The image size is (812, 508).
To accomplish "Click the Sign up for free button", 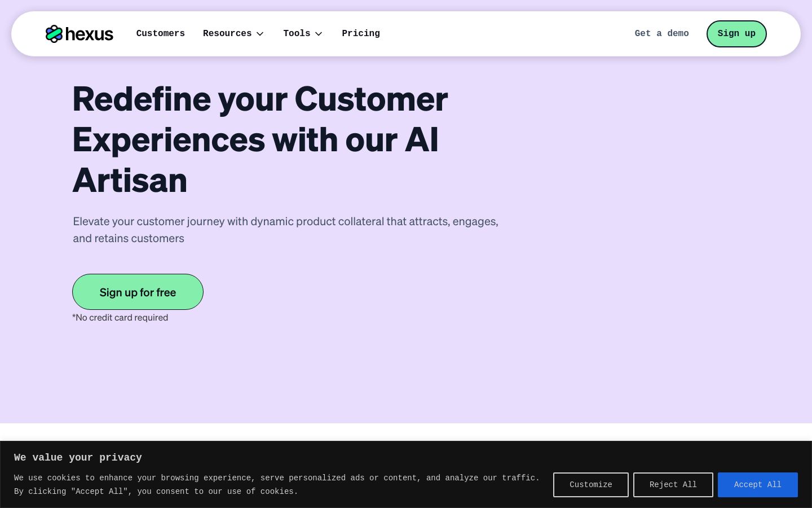I will coord(138,292).
